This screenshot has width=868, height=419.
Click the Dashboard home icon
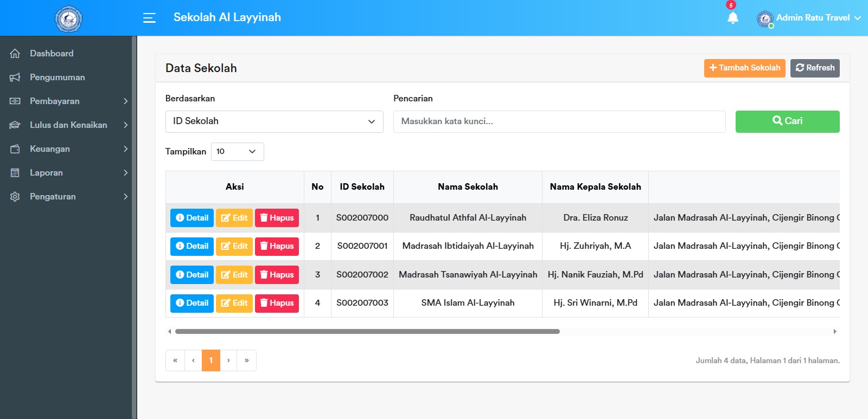point(15,54)
